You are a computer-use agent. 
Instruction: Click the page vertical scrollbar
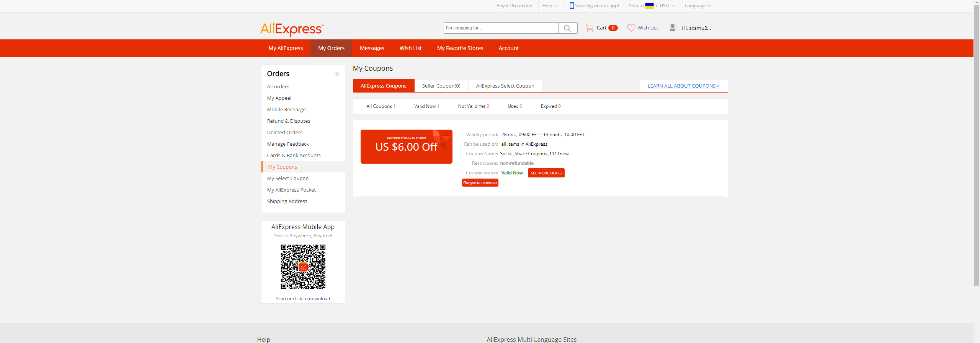click(x=977, y=145)
